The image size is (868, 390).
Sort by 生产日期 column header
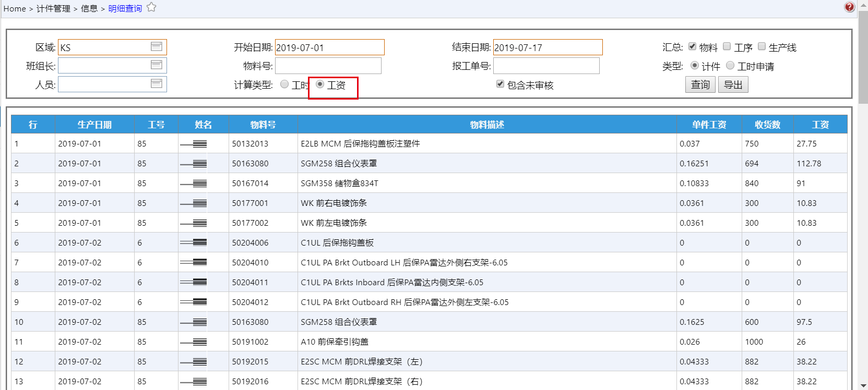pyautogui.click(x=94, y=125)
